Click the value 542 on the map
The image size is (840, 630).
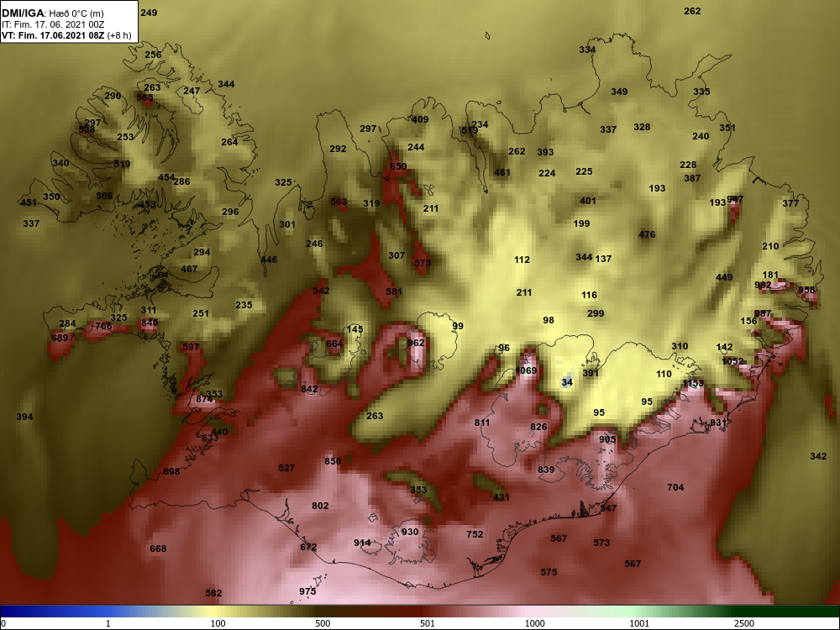point(321,291)
